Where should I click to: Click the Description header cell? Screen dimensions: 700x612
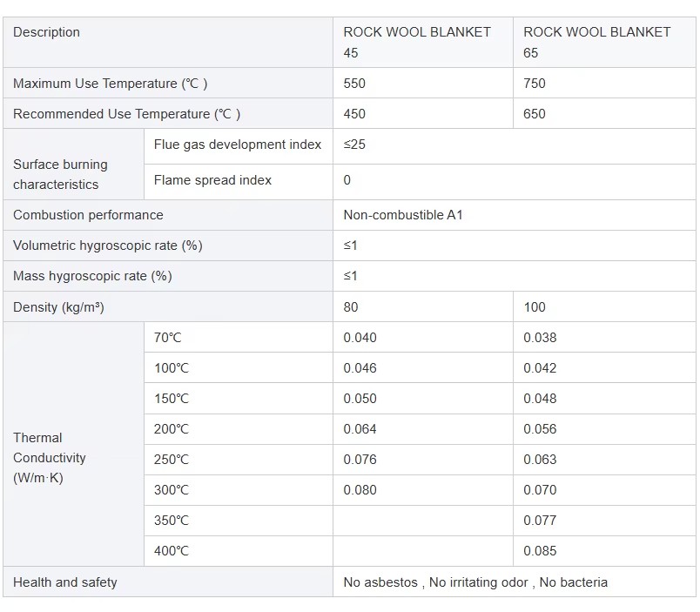coord(168,43)
